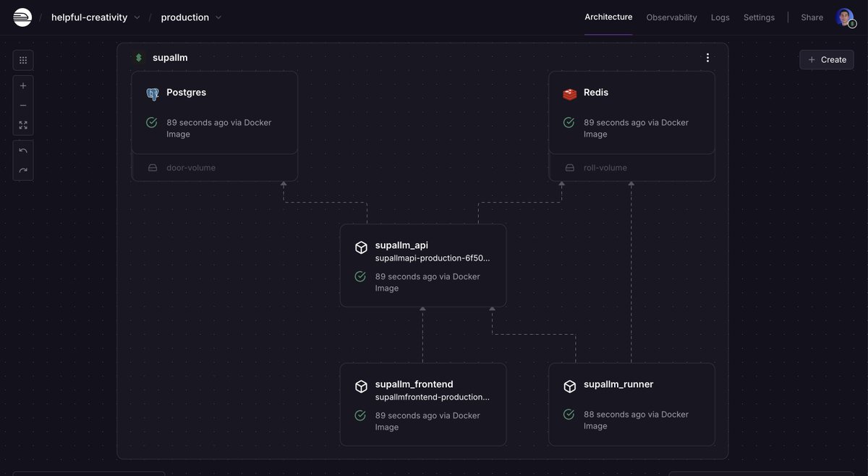Click the roll-volume label
The image size is (868, 476).
(x=605, y=168)
